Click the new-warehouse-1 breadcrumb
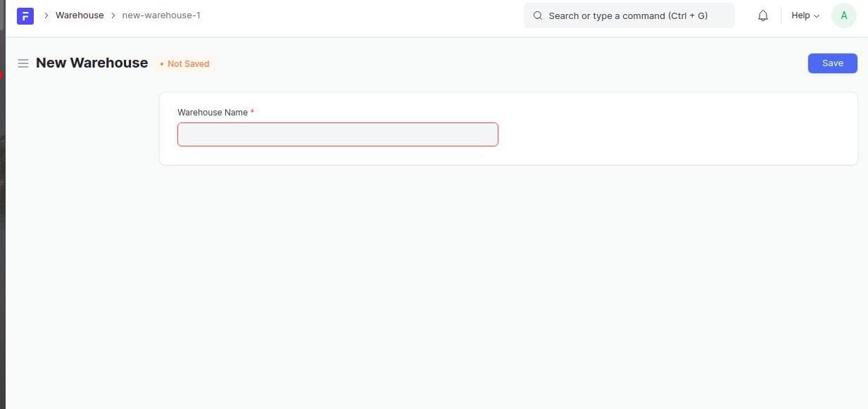 (x=161, y=15)
